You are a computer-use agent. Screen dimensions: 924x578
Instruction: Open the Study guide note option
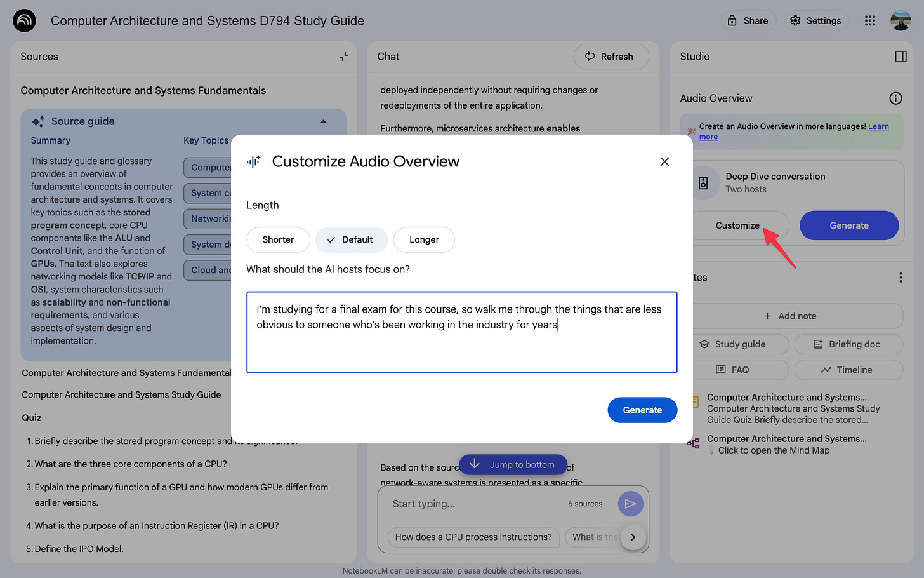pos(739,344)
